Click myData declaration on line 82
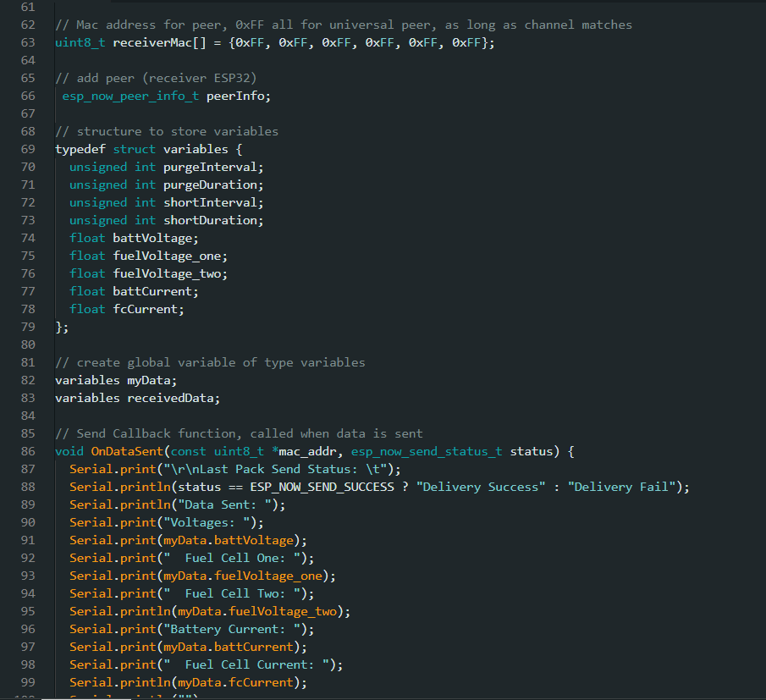Screen dimensions: 766x700 click(x=149, y=380)
